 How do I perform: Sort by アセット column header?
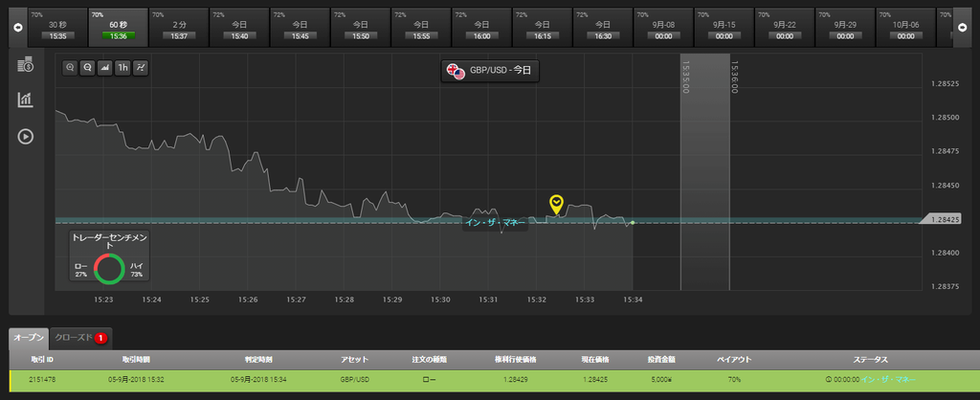coord(354,360)
